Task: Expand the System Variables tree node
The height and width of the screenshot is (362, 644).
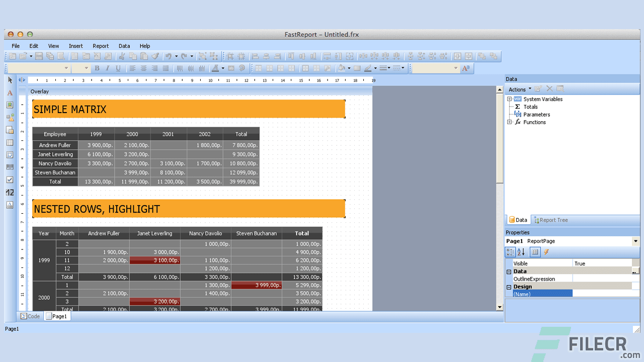Action: point(509,99)
